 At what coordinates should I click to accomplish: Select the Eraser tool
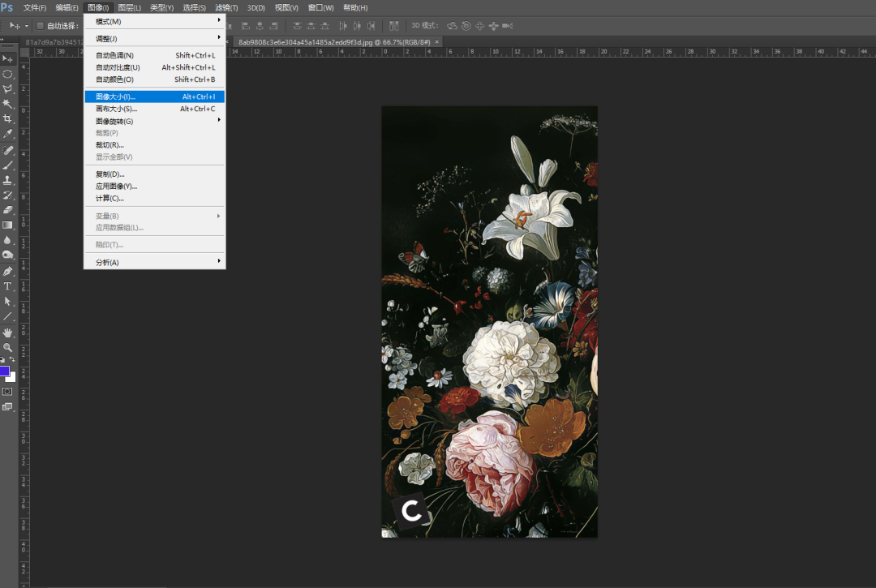(x=7, y=211)
